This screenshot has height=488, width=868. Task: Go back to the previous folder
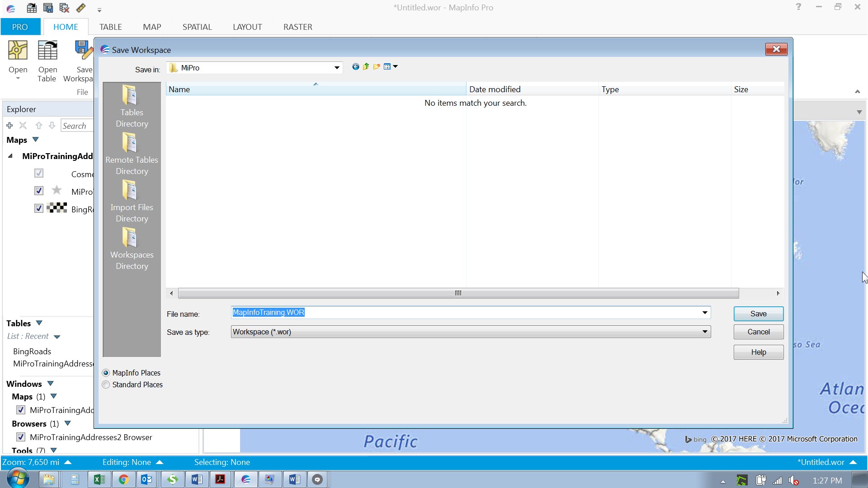click(x=355, y=67)
